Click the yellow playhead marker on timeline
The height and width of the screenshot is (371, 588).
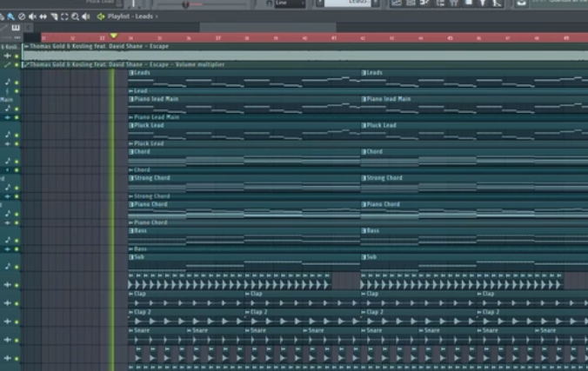tap(114, 36)
